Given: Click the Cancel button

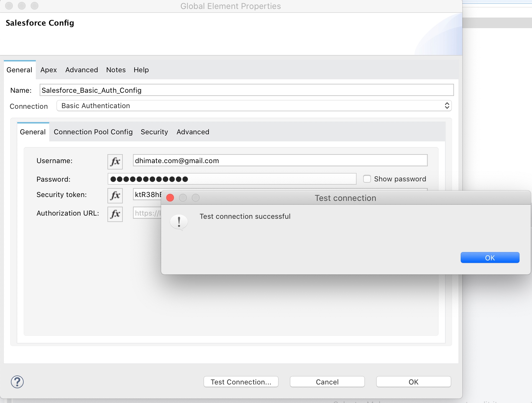Looking at the screenshot, I should 327,382.
